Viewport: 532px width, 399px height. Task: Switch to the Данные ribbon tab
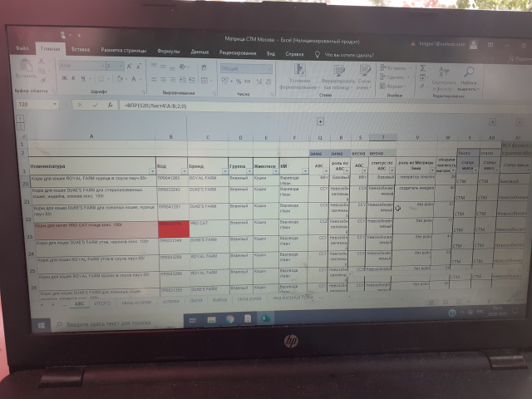click(x=199, y=52)
